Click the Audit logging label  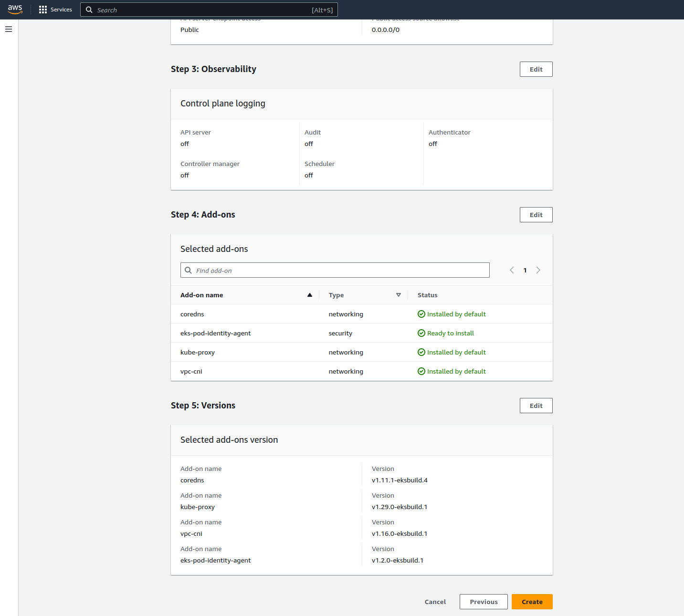click(x=313, y=132)
